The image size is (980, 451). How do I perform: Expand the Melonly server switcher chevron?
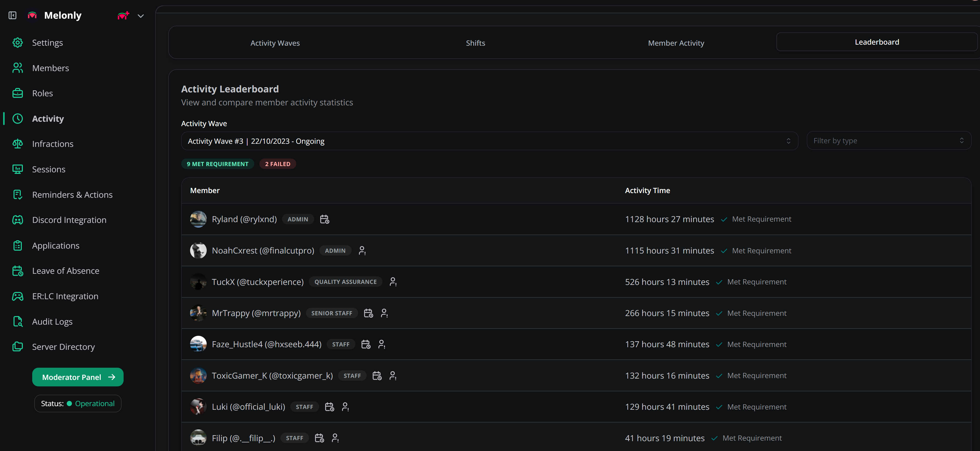pyautogui.click(x=140, y=16)
